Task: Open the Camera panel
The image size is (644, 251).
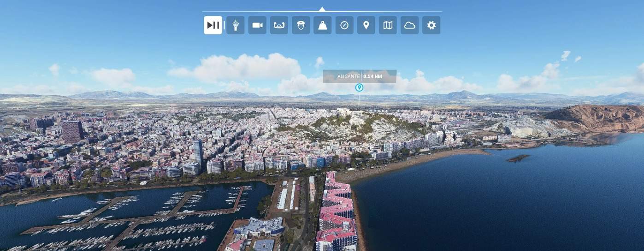Action: (257, 25)
